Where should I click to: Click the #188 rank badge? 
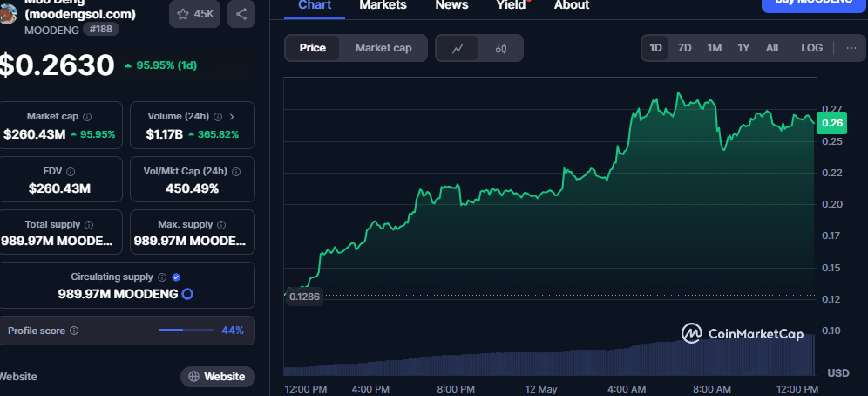tap(101, 30)
